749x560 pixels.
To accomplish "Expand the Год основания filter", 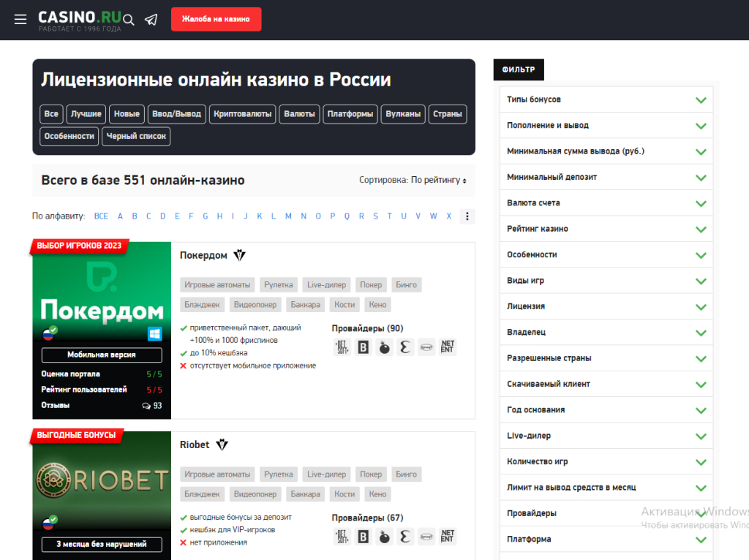I will 606,410.
